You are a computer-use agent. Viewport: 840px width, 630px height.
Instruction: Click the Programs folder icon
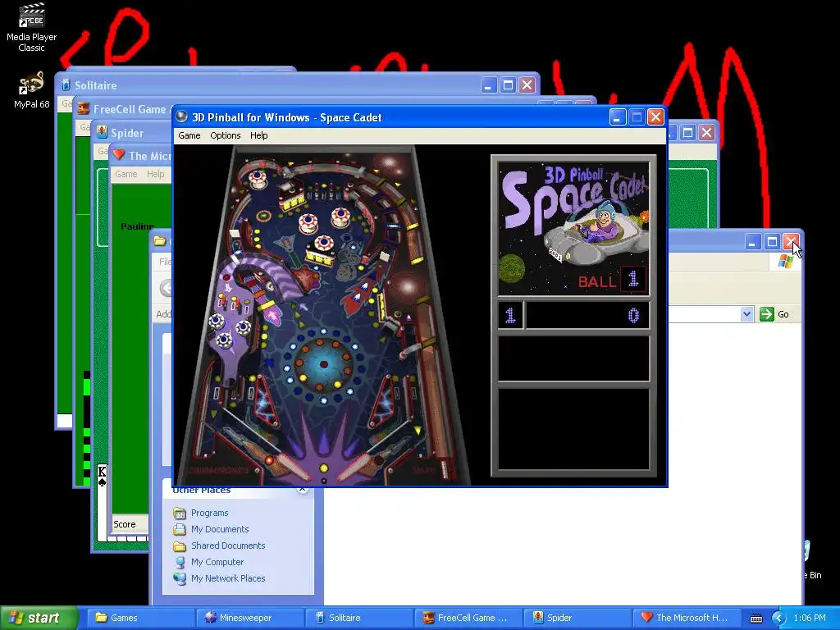180,513
